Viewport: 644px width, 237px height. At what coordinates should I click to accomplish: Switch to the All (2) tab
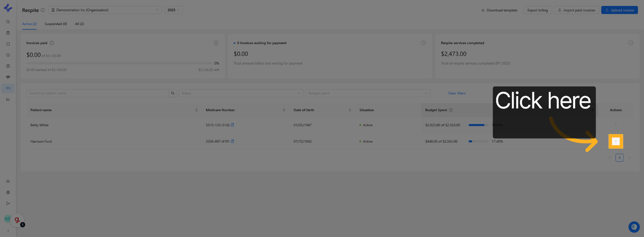(x=79, y=24)
